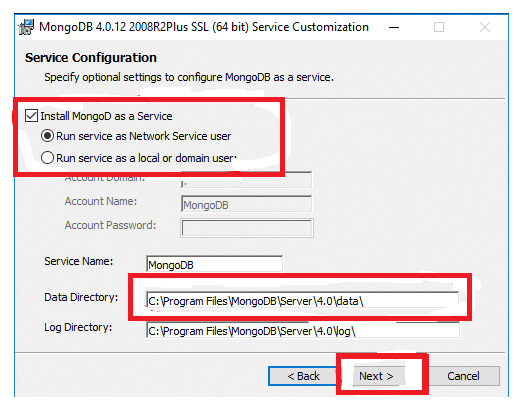Click the Log Directory path field
This screenshot has height=414, width=531.
(303, 330)
